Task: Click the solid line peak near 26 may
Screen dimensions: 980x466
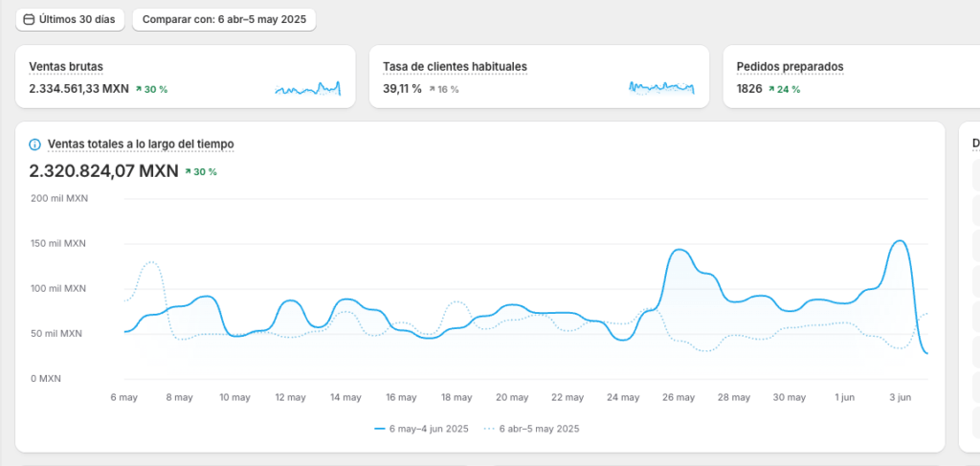Action: tap(679, 250)
